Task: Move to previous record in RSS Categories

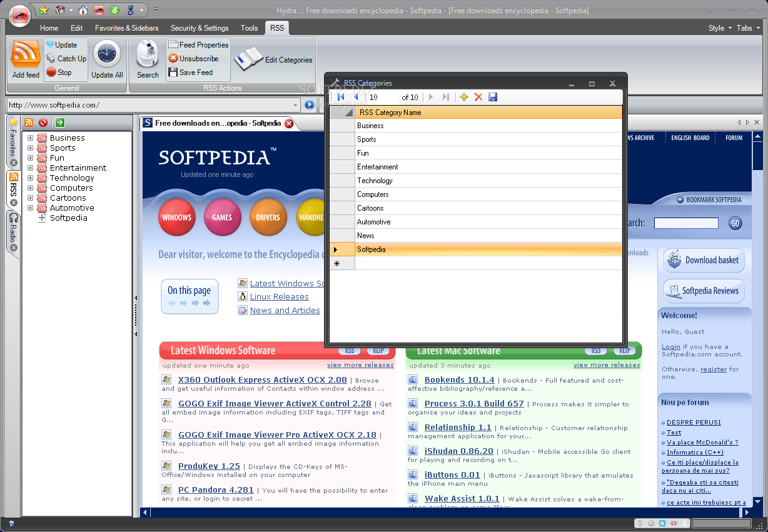Action: [356, 97]
